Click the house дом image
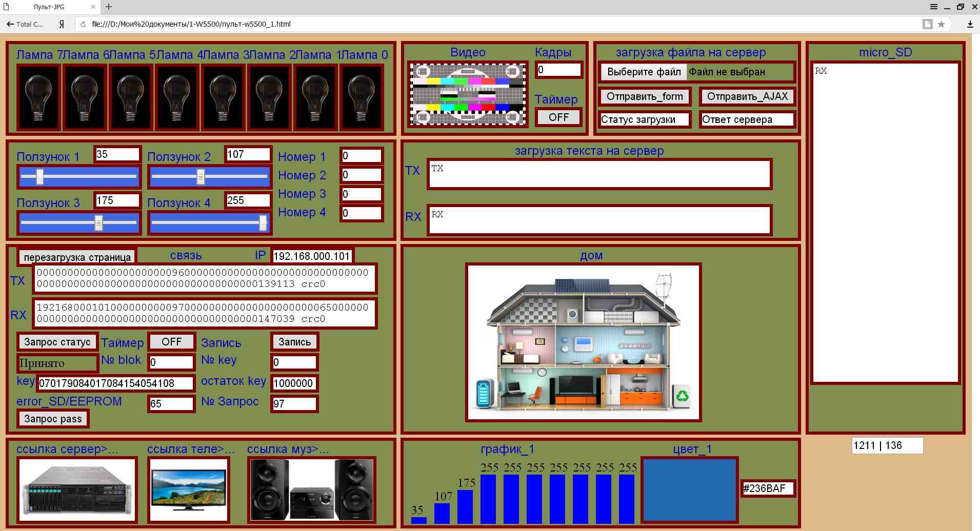Viewport: 980px width, 531px height. click(x=583, y=342)
